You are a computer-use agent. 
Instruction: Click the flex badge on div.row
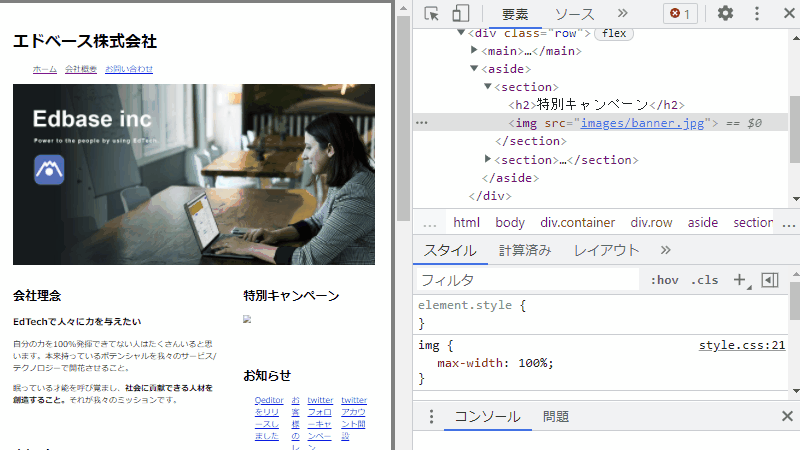coord(614,34)
